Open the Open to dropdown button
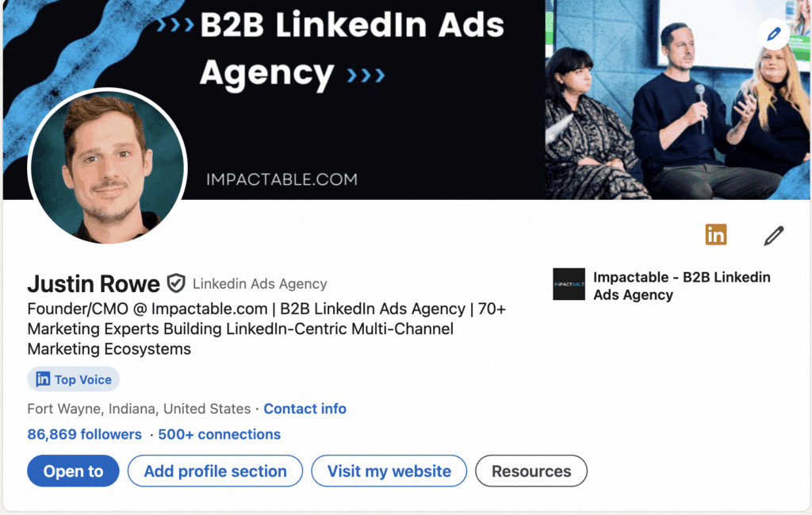This screenshot has height=515, width=812. tap(73, 471)
